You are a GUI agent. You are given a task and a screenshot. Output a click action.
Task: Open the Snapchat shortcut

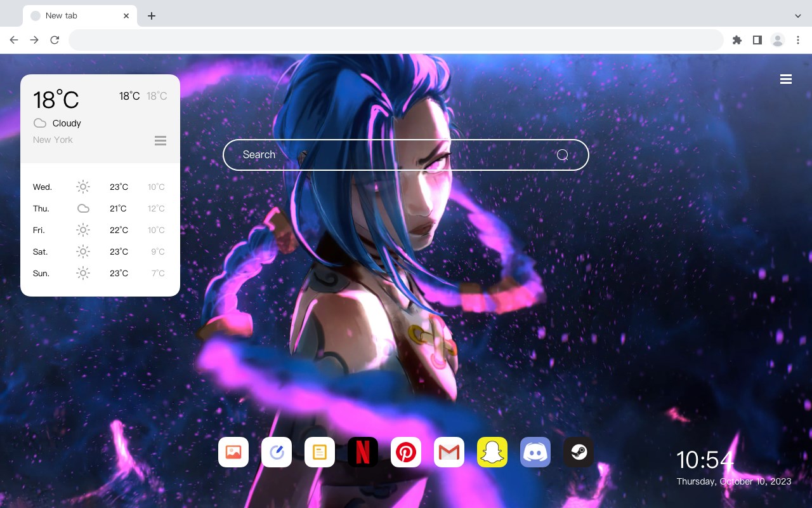(x=492, y=452)
